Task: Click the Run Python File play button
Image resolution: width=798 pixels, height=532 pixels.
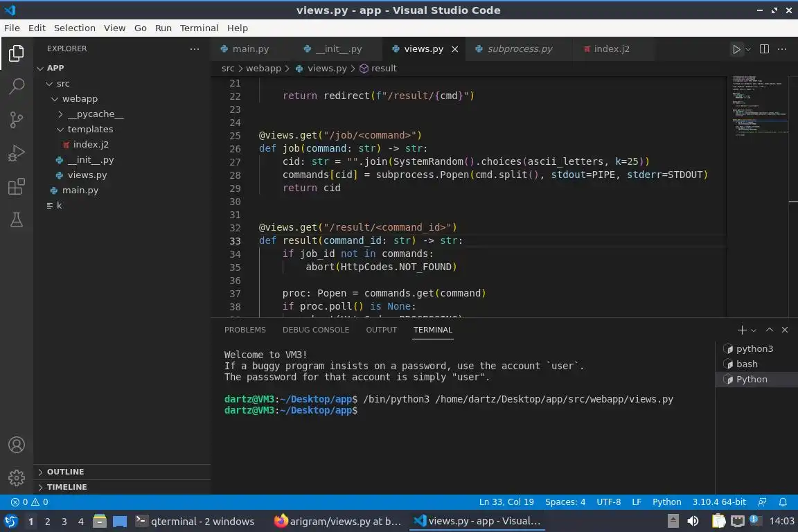Action: coord(736,49)
